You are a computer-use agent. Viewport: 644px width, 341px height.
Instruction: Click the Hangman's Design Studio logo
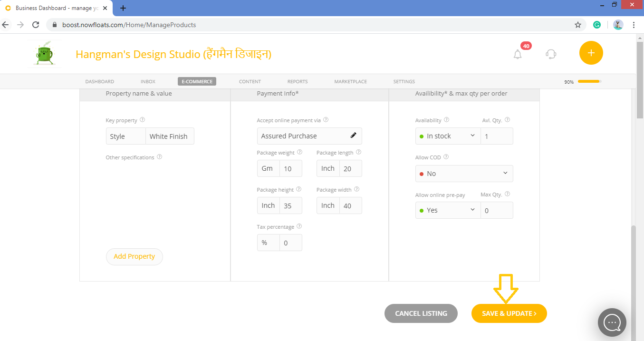[x=43, y=53]
